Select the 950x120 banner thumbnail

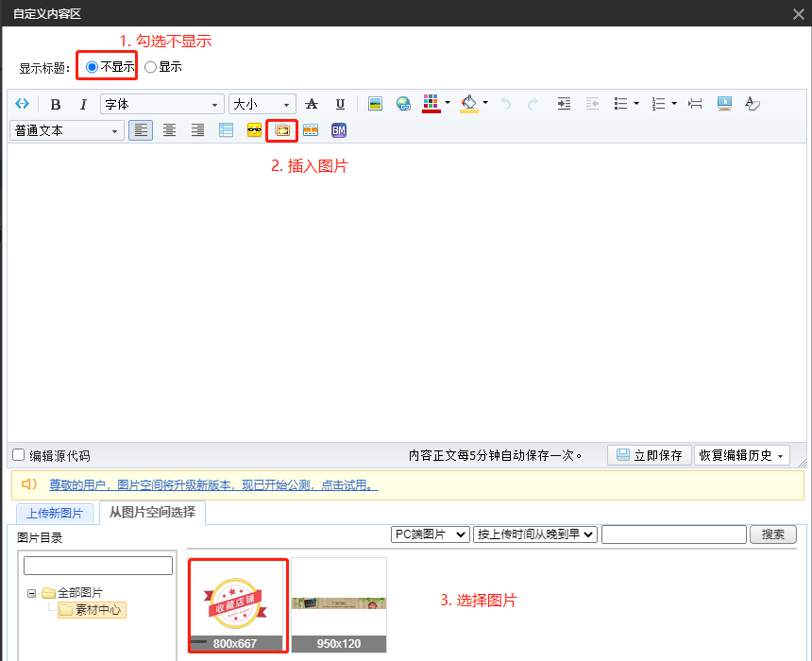pos(339,605)
